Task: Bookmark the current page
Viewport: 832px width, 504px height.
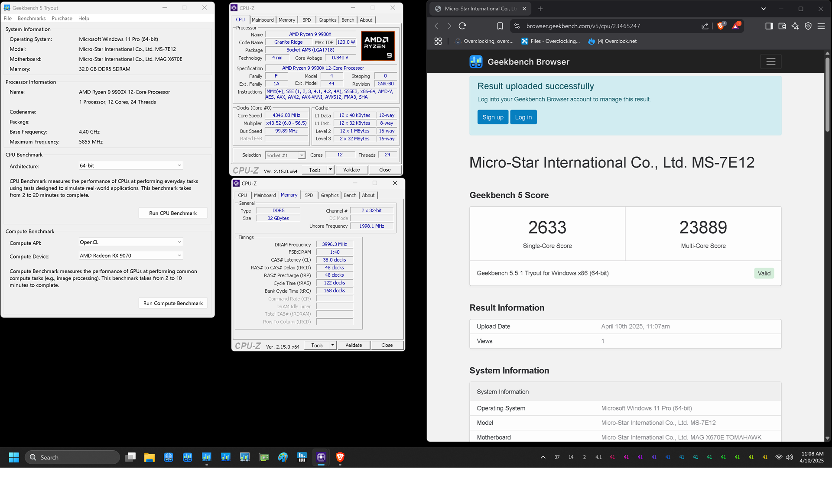Action: pos(500,26)
